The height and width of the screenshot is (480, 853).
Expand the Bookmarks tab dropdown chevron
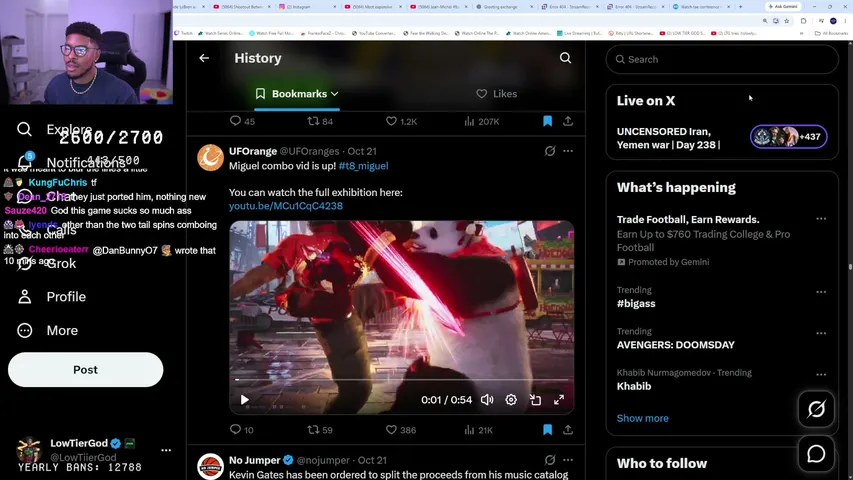(335, 94)
